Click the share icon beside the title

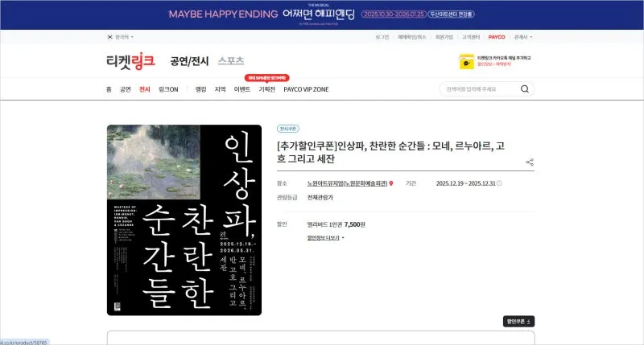pos(530,162)
